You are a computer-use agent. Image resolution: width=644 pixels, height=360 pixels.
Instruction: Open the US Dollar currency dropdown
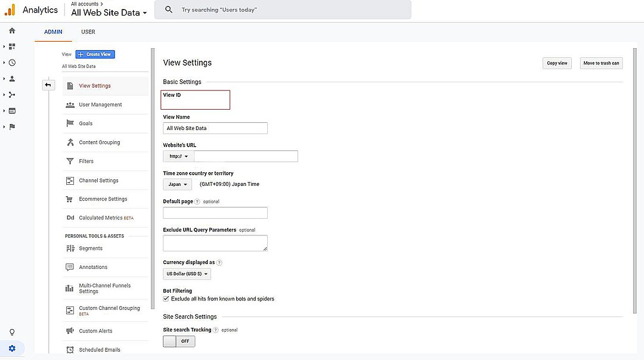click(187, 274)
